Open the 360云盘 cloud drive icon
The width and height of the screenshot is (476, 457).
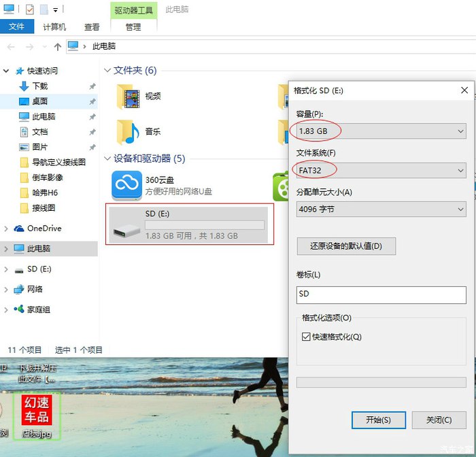(126, 185)
